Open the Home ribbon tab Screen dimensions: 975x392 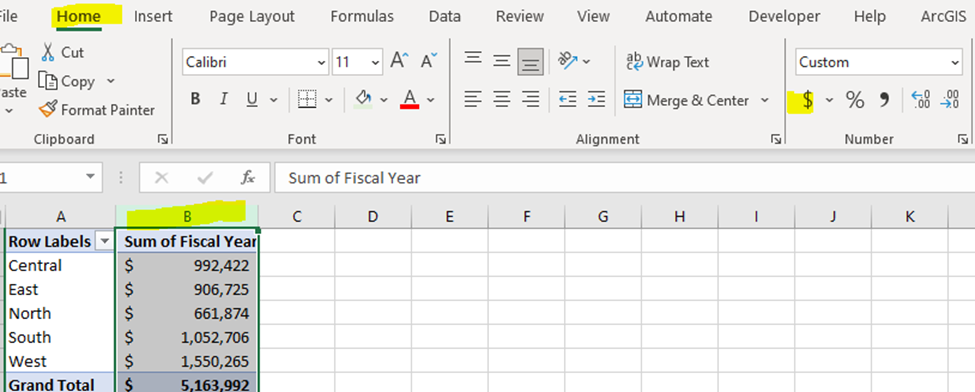(x=78, y=16)
